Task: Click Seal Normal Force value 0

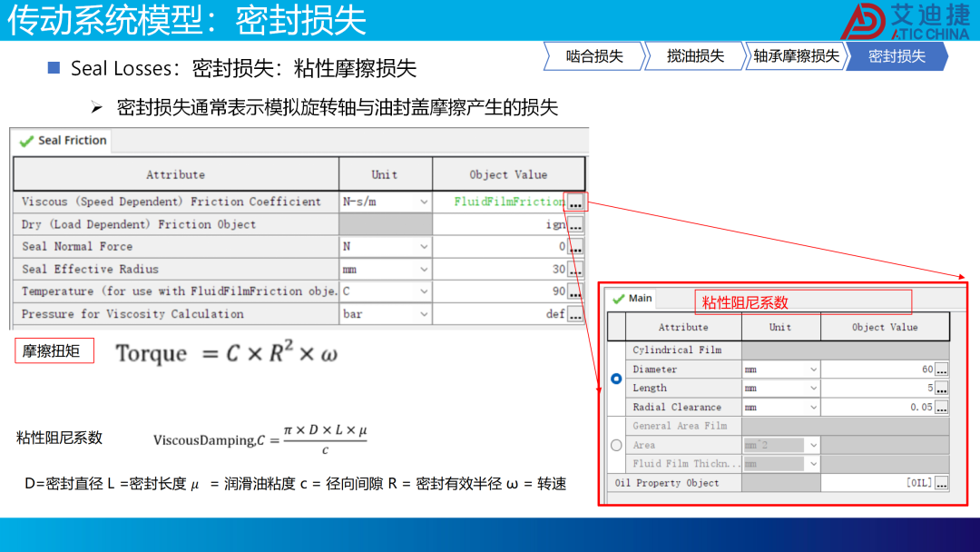Action: tap(562, 247)
